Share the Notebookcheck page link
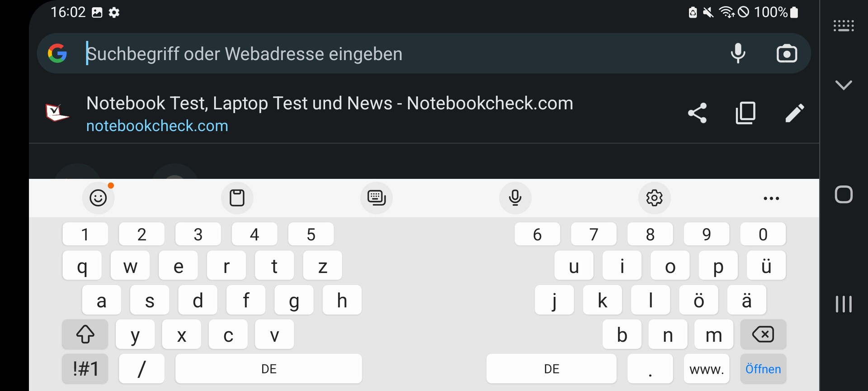868x391 pixels. pos(697,113)
